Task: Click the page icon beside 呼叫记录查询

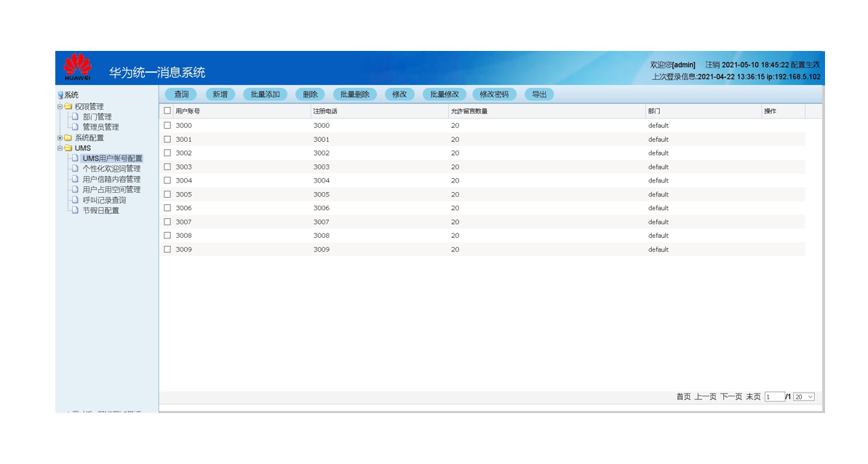Action: coord(75,200)
